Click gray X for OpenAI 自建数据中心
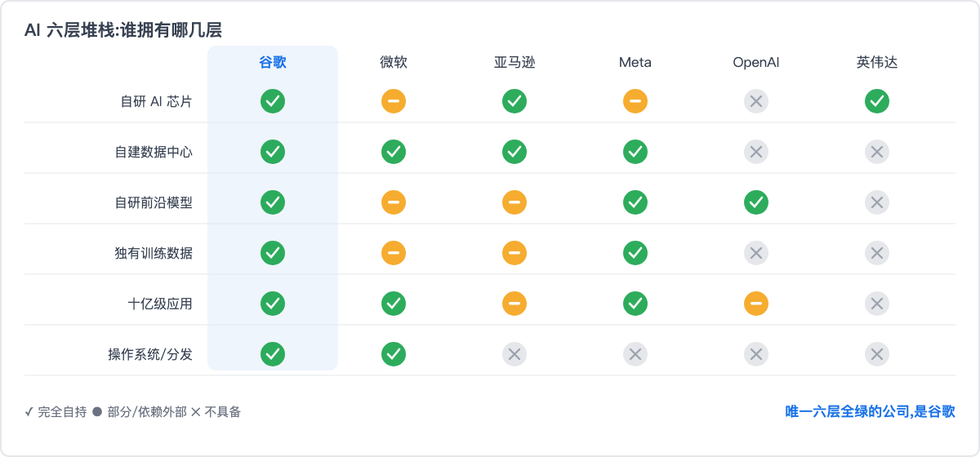The height and width of the screenshot is (457, 980). (x=756, y=152)
